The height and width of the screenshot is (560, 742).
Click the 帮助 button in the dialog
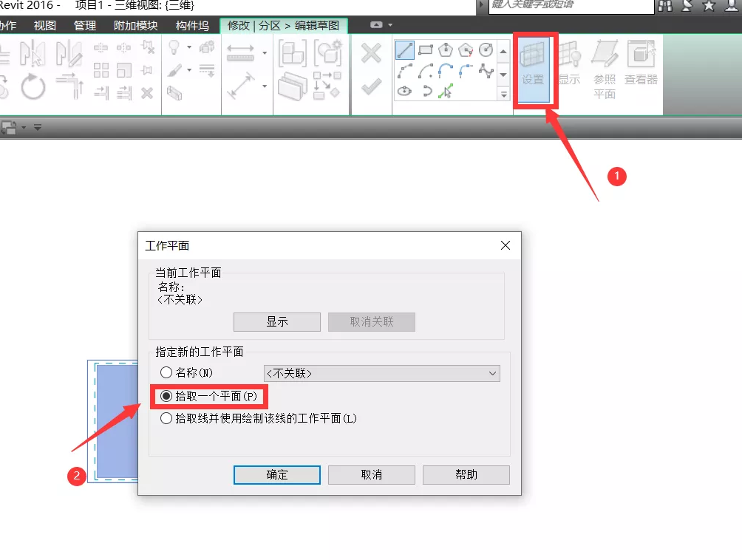coord(466,475)
